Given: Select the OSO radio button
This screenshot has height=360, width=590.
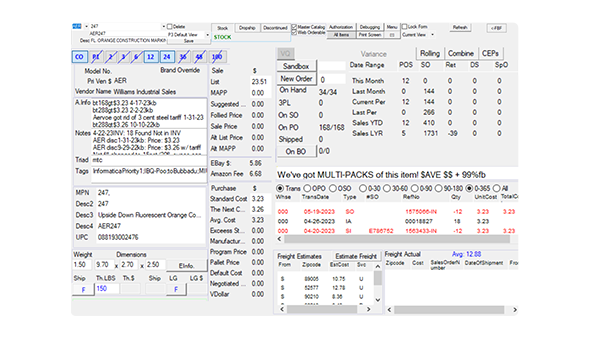Looking at the screenshot, I should click(x=333, y=188).
